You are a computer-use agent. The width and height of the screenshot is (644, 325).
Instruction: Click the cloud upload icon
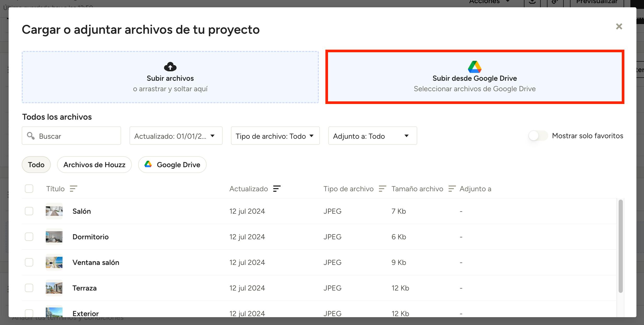170,67
